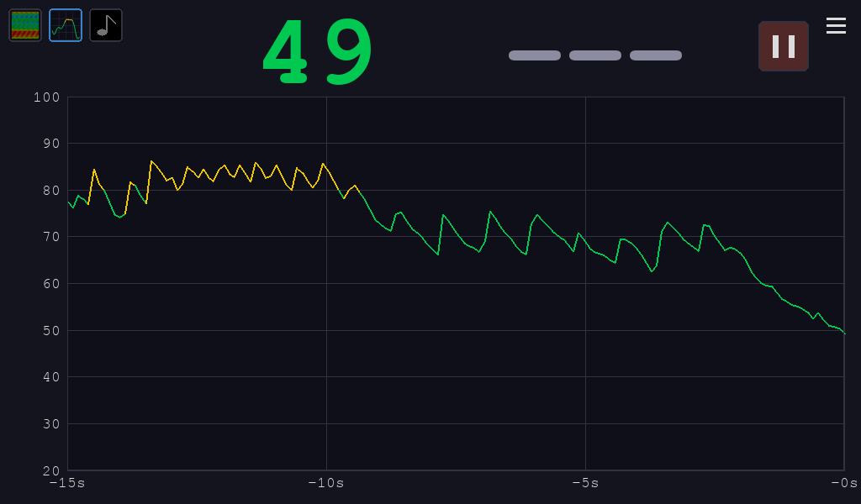This screenshot has width=861, height=504.
Task: Click the -5s time axis label
Action: (585, 483)
